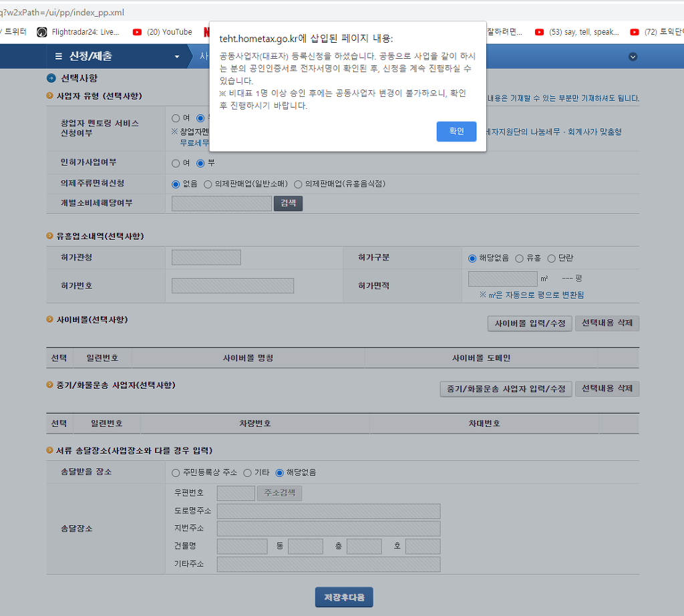Choose 의제판매업(유흥음식점) option
Image resolution: width=684 pixels, height=616 pixels.
click(x=298, y=184)
